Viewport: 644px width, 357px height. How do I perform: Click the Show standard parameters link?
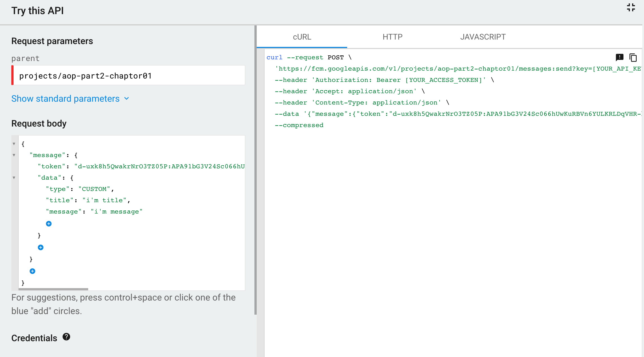tap(65, 99)
